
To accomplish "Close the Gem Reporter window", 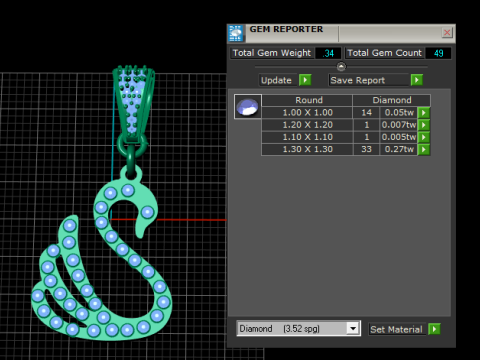I will [x=447, y=33].
